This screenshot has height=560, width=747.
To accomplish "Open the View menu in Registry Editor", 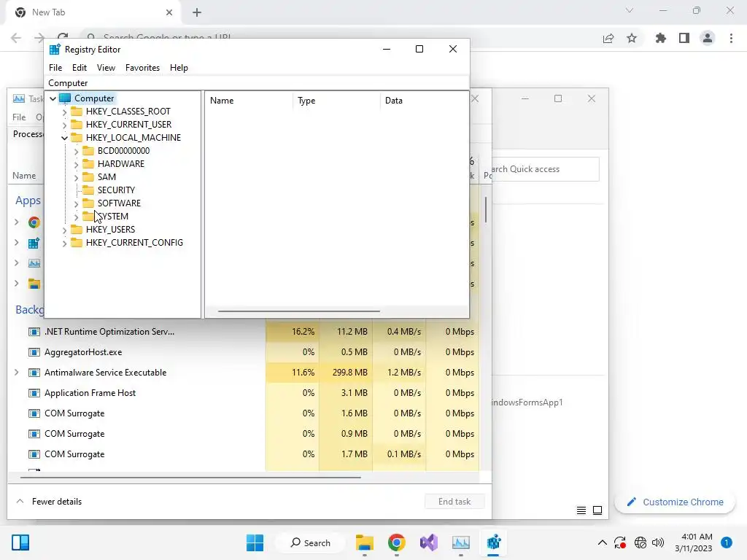I will [x=106, y=68].
